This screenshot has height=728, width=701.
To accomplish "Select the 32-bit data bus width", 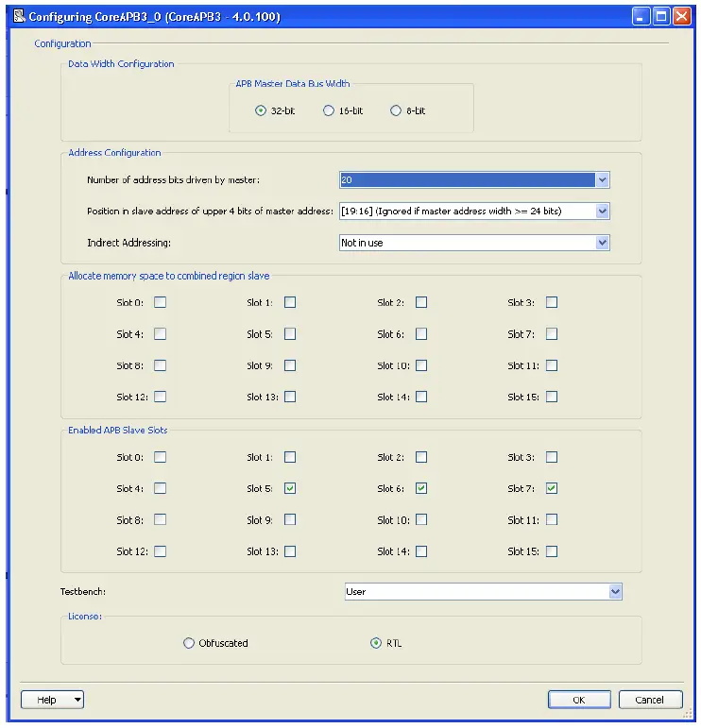I will point(261,110).
